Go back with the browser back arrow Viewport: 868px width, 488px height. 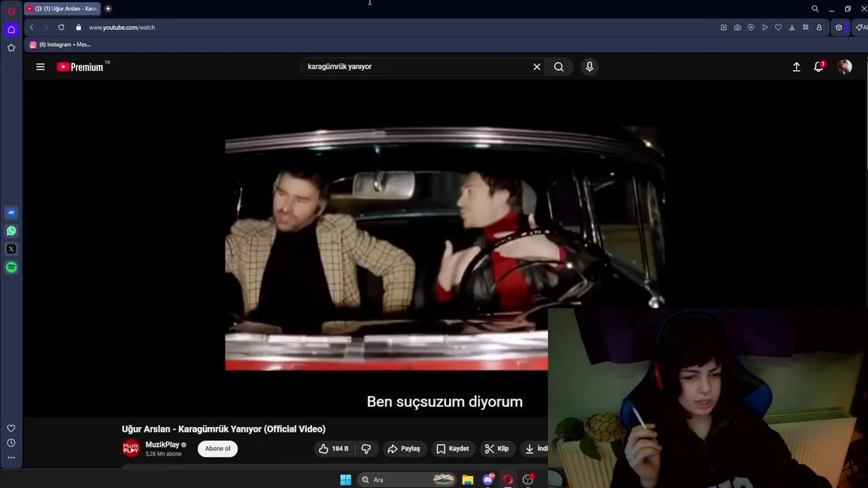tap(31, 27)
